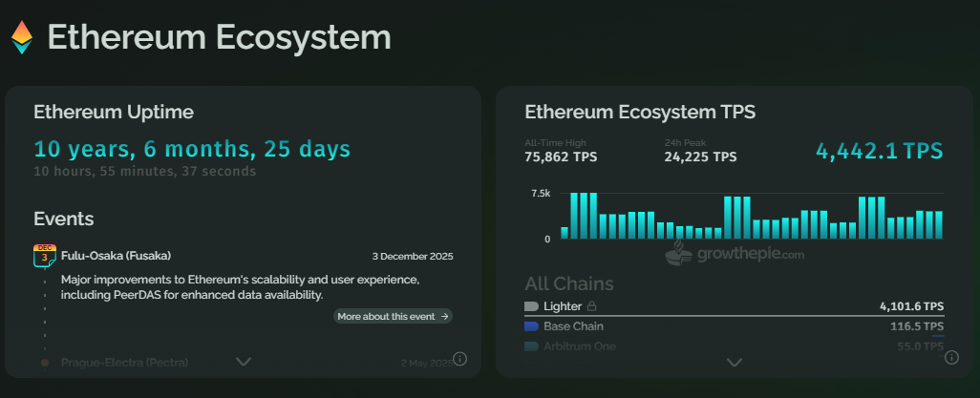The width and height of the screenshot is (980, 398).
Task: Click the gray Lighter chain icon
Action: [x=532, y=306]
